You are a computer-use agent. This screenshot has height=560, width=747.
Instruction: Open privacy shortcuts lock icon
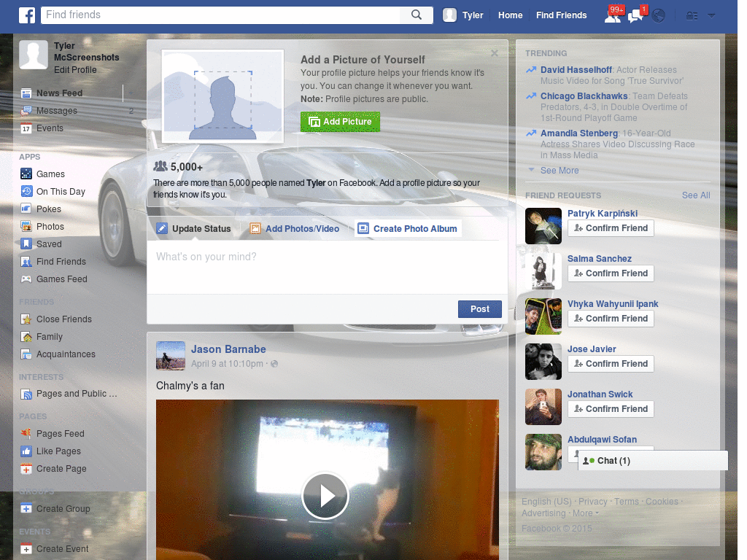point(692,16)
